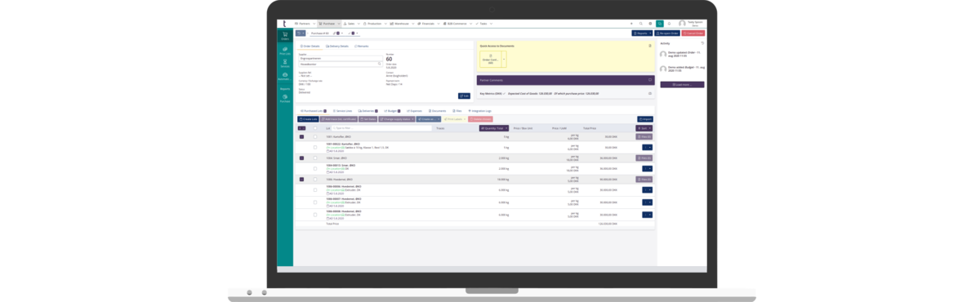Screen dimensions: 980x302
Task: Open the Quantity: Total dropdown
Action: click(493, 128)
